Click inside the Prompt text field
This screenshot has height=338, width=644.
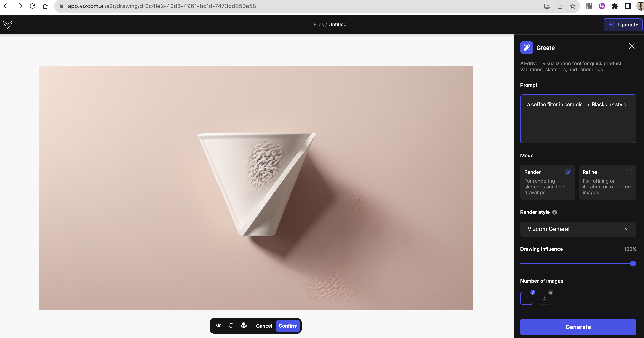(578, 118)
